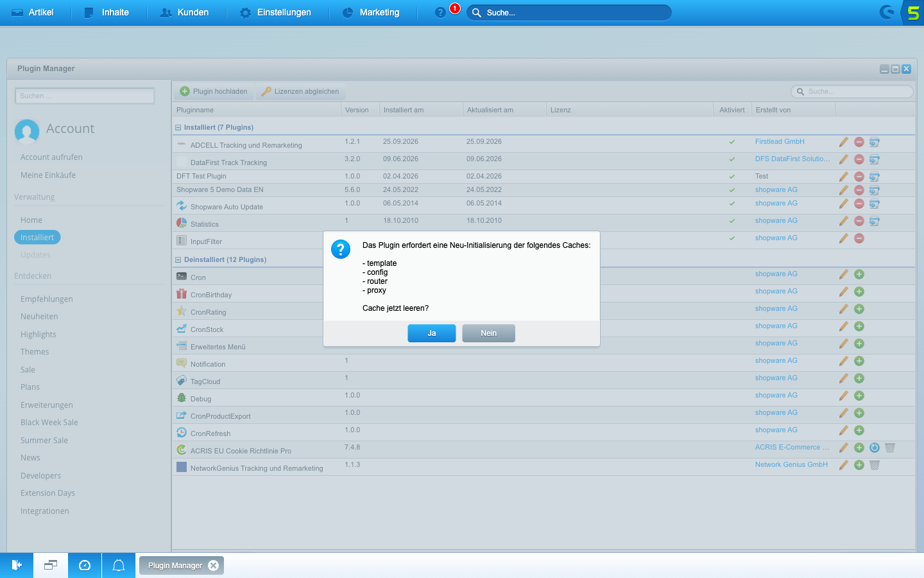Sort by Pluginname column header
This screenshot has width=924, height=578.
tap(257, 110)
